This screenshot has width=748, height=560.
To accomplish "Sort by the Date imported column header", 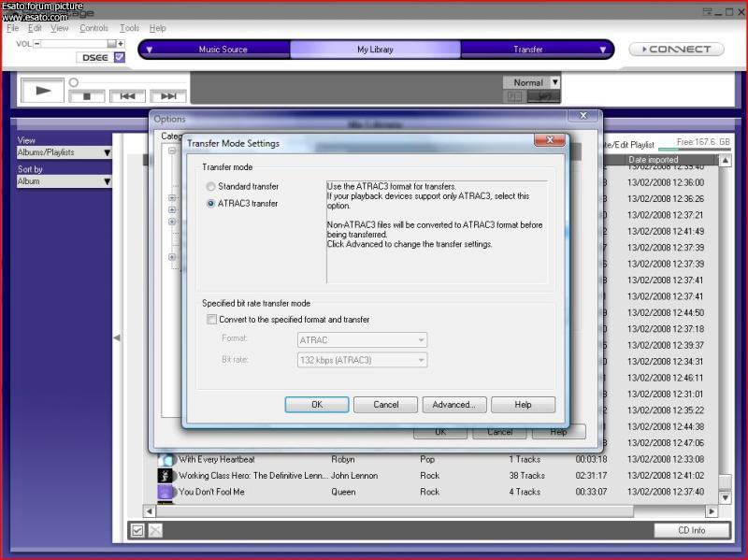I will pyautogui.click(x=653, y=160).
